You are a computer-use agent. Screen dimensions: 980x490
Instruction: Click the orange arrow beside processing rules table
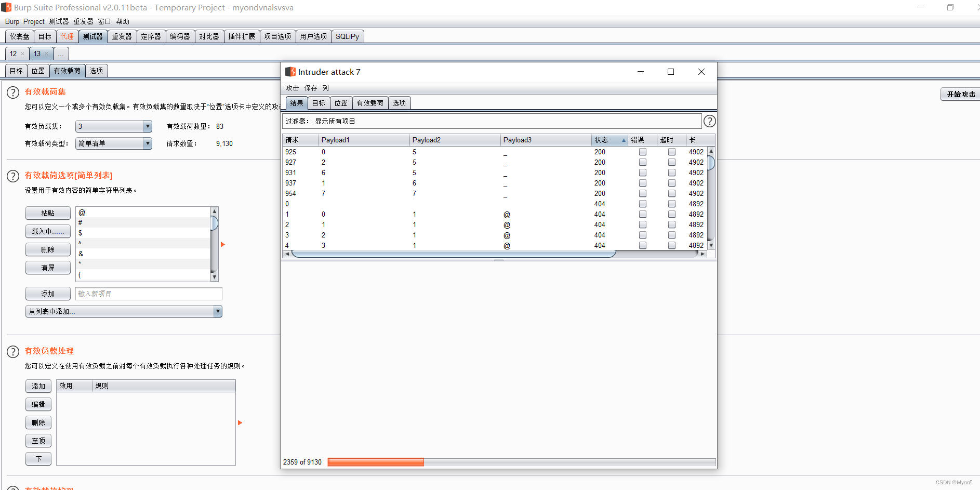[240, 422]
